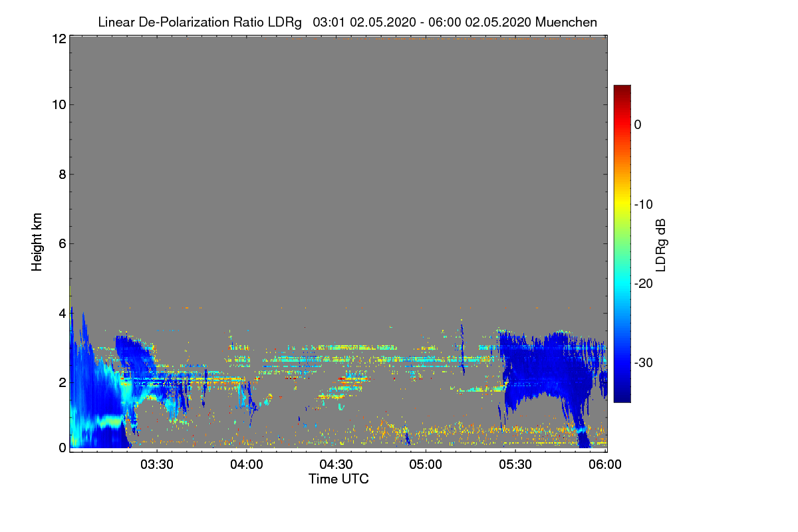Click the plot title 'Linear De-Polarization Ratio LDRg'
Image resolution: width=798 pixels, height=532 pixels.
(199, 22)
